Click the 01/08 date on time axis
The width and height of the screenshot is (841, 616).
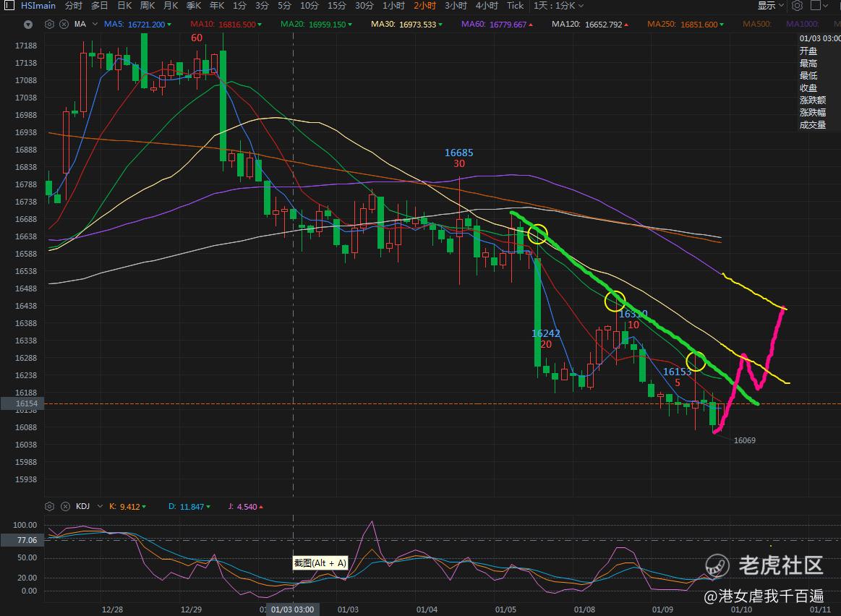tap(584, 609)
